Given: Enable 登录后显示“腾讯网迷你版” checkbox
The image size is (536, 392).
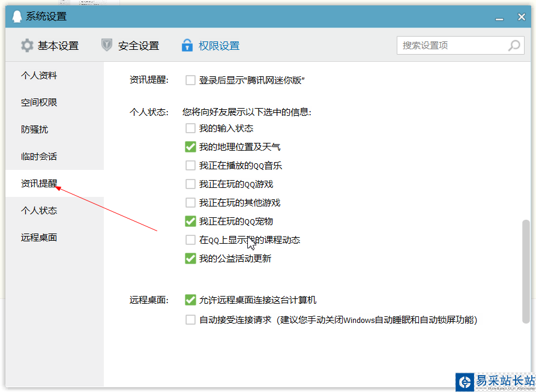Looking at the screenshot, I should 190,80.
